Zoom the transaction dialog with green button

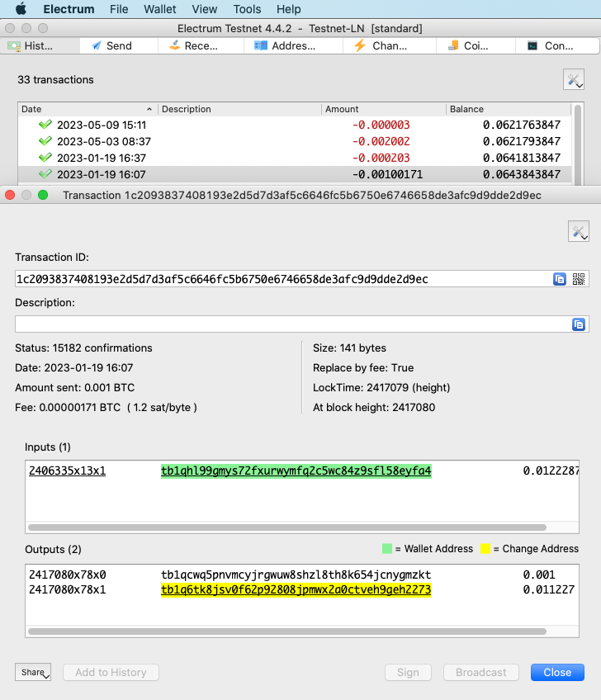(x=43, y=195)
